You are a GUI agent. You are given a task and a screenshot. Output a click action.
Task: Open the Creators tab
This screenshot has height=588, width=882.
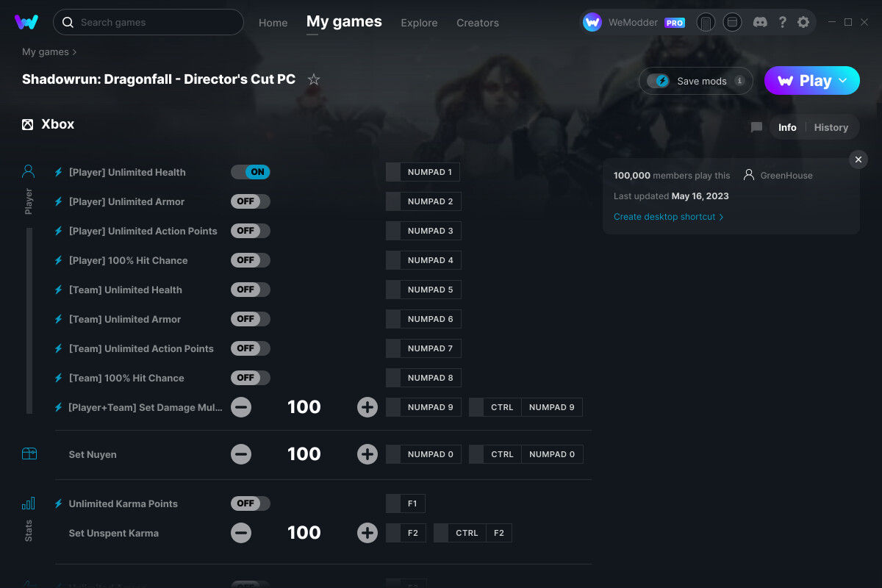[478, 23]
